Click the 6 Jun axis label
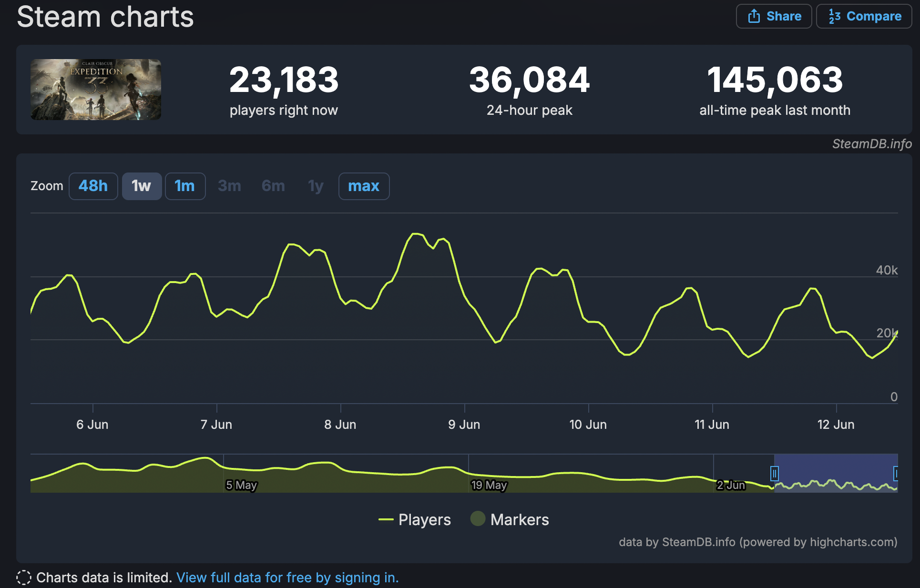 [92, 425]
